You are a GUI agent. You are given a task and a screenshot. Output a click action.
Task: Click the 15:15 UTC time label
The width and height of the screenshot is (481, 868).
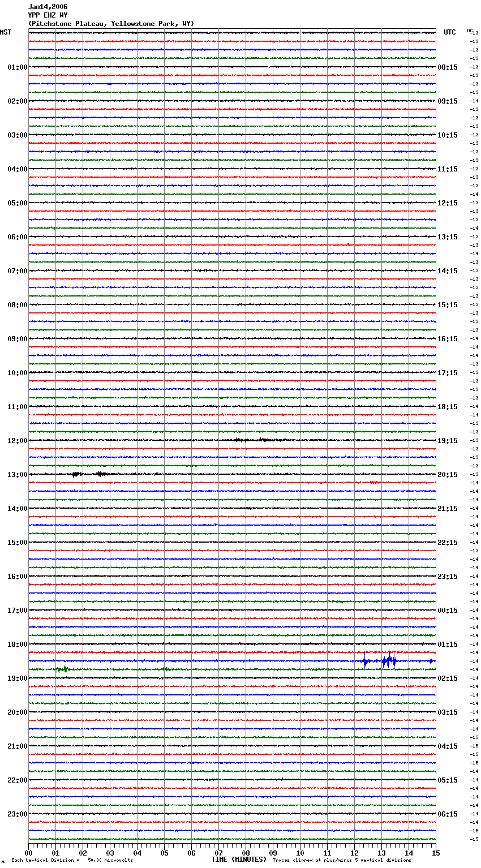(448, 305)
